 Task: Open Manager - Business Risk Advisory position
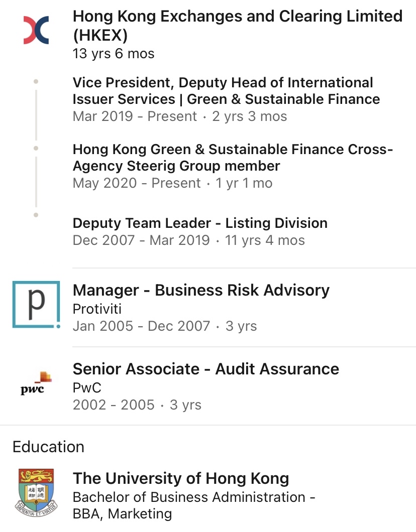201,290
